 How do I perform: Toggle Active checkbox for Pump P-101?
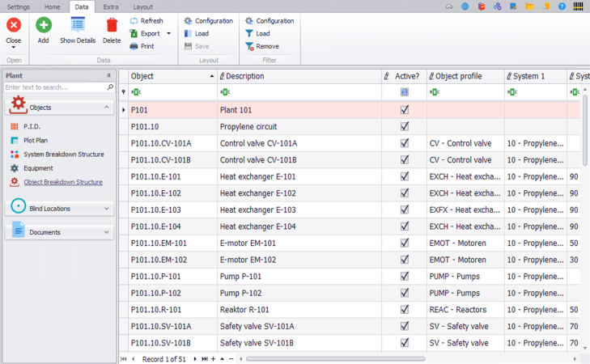coord(405,277)
